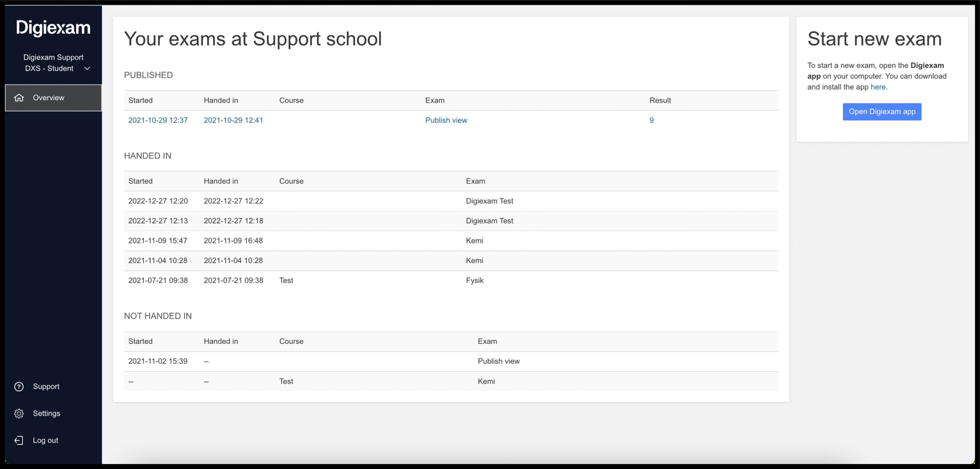Click the Open Digiexam app button
This screenshot has height=469, width=980.
coord(882,112)
